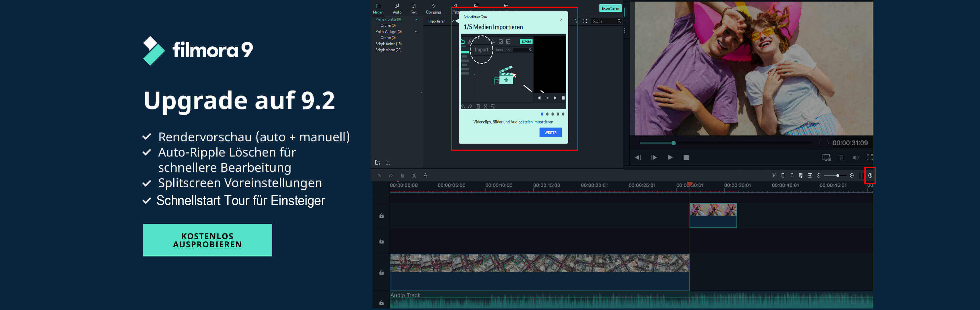
Task: Add a timeline marker
Action: pos(782,175)
